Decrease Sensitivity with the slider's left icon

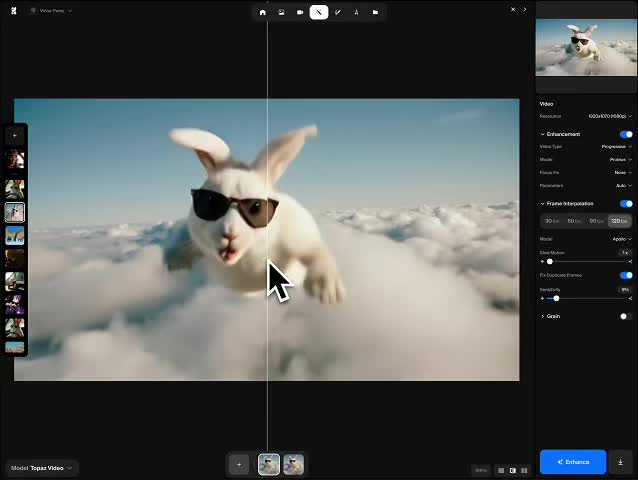point(542,299)
